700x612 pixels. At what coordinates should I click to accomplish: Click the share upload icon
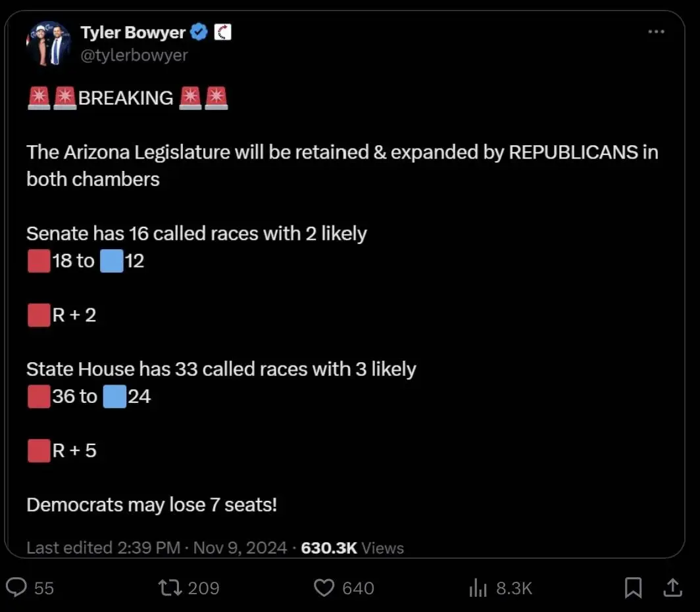672,587
